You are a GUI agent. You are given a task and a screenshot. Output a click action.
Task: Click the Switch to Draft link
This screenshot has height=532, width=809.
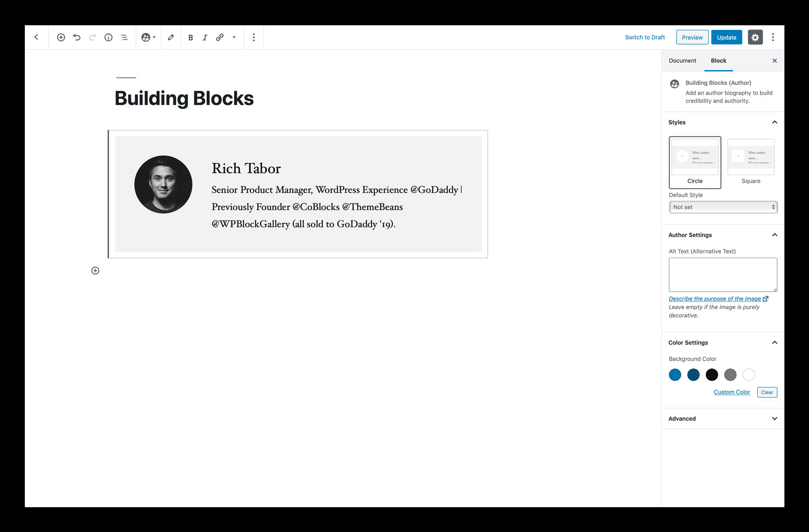645,37
